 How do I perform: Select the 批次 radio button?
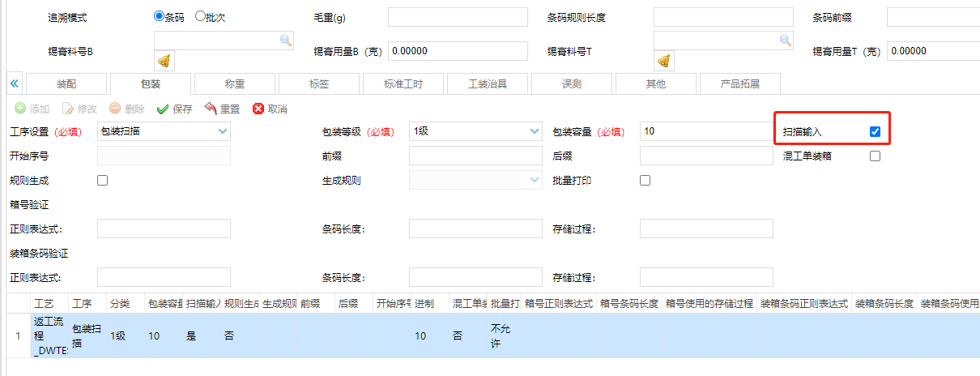[x=200, y=16]
